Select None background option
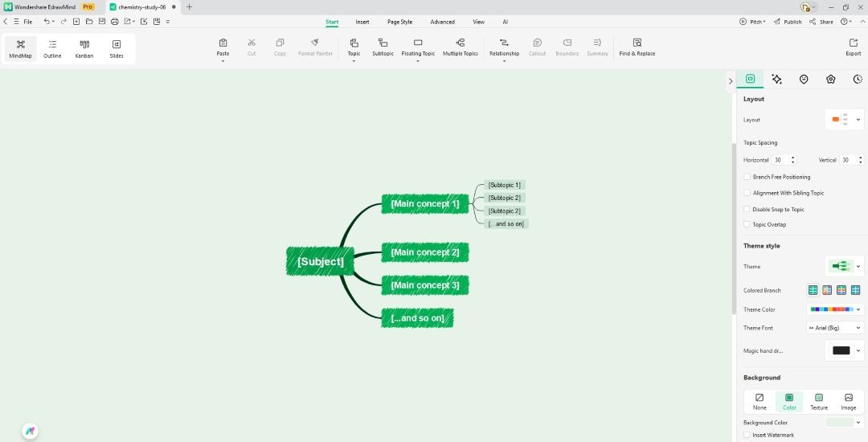 759,402
